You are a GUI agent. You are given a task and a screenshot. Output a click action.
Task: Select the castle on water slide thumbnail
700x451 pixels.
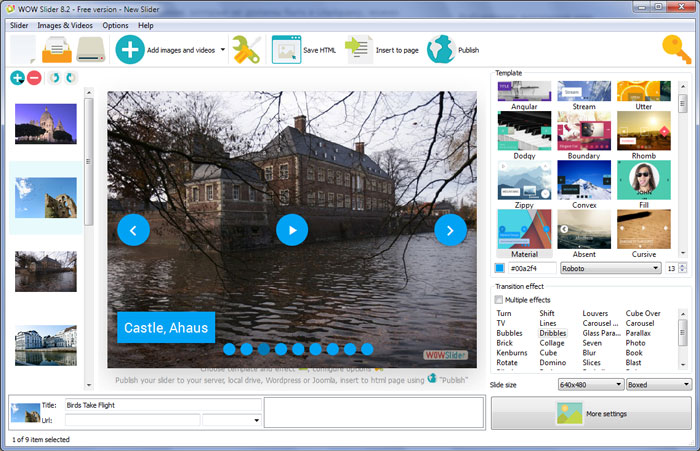click(46, 271)
